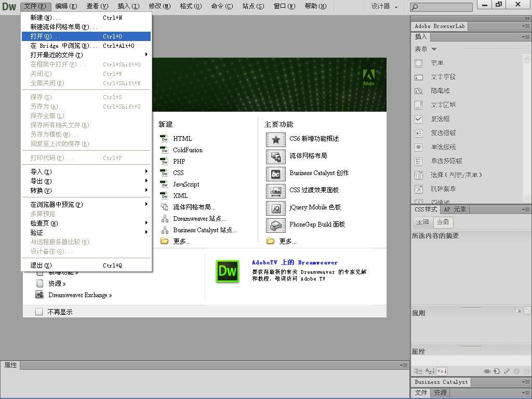Open the AdobeTV 上的 Dreamweaver link
This screenshot has height=399, width=532.
click(295, 262)
